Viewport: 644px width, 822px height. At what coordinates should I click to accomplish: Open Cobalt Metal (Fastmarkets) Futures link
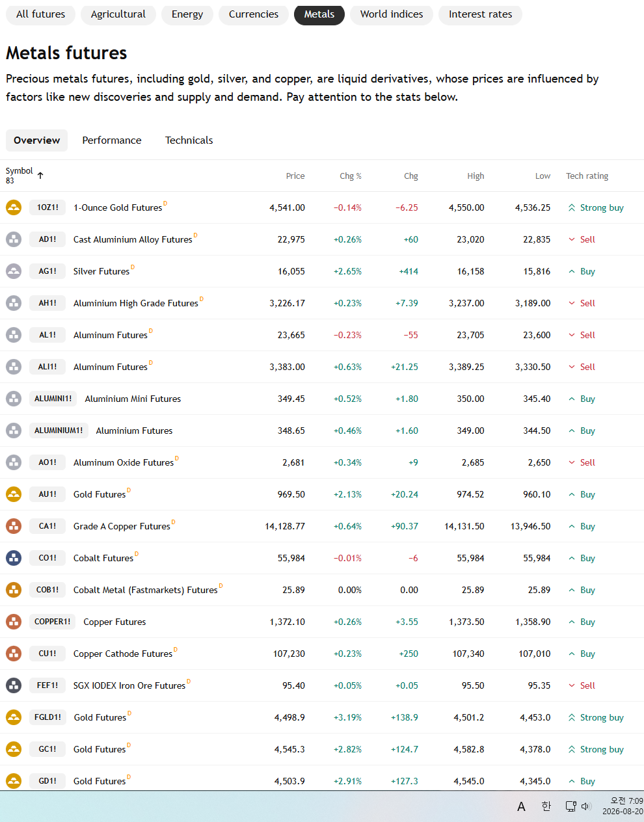point(146,590)
